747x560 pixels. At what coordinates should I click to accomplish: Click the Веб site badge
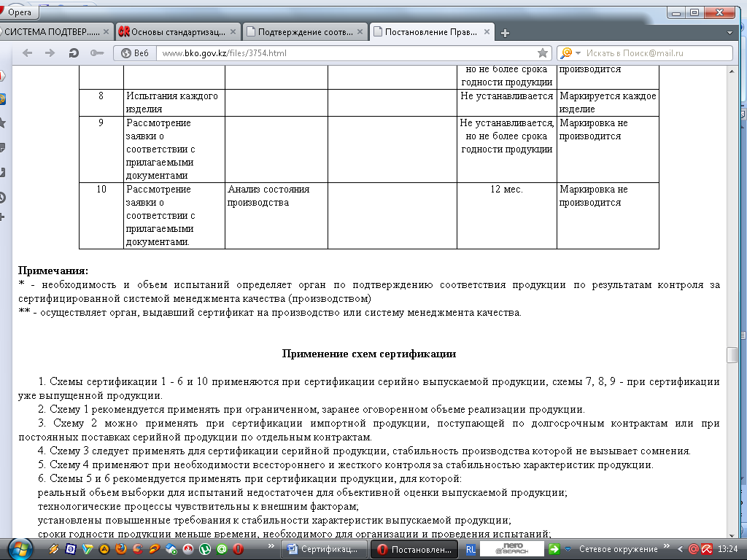[x=135, y=52]
